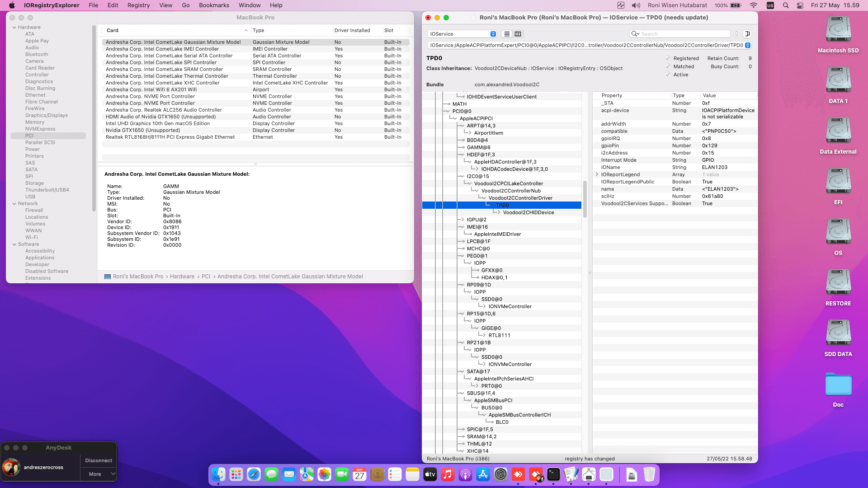This screenshot has width=868, height=488.
Task: Open App Store from the dock
Action: coord(483,474)
